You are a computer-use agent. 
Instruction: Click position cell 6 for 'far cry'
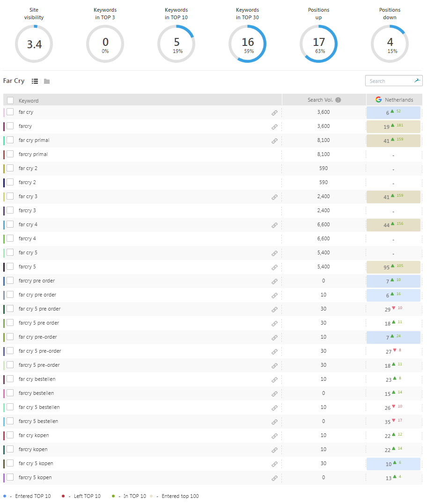pyautogui.click(x=393, y=112)
